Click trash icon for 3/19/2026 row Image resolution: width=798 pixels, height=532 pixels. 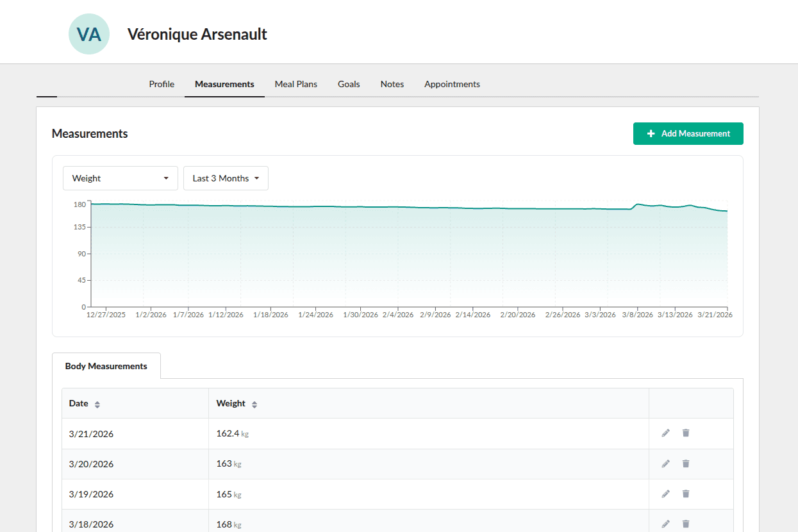tap(686, 494)
